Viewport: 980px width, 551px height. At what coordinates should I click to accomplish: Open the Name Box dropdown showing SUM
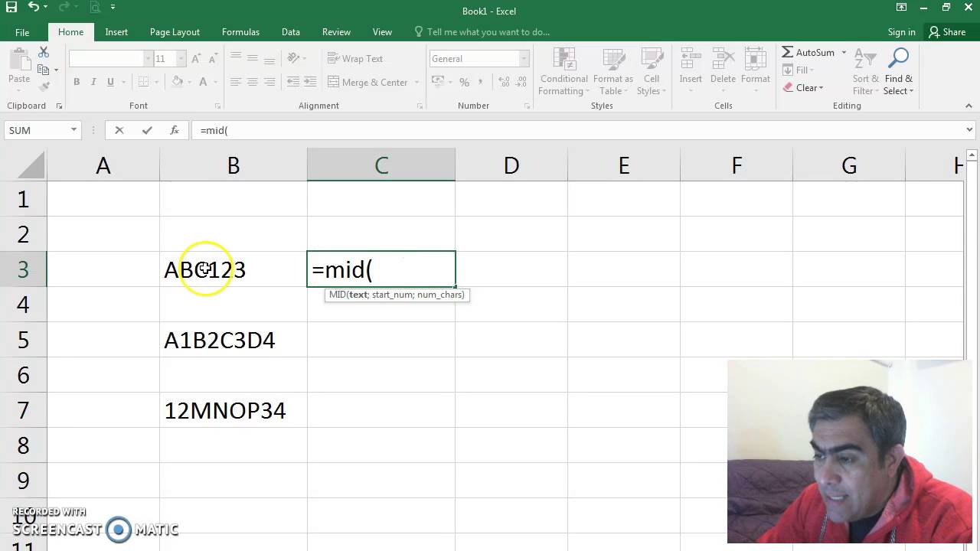[73, 130]
